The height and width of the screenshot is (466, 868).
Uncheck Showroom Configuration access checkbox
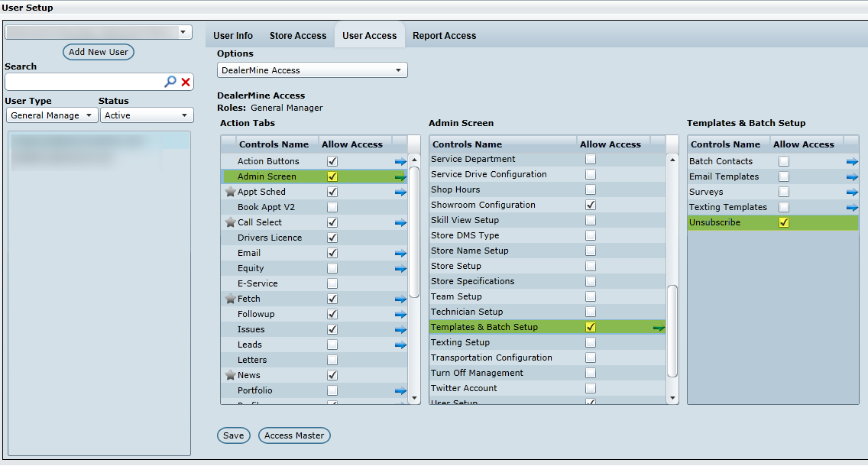click(x=591, y=205)
